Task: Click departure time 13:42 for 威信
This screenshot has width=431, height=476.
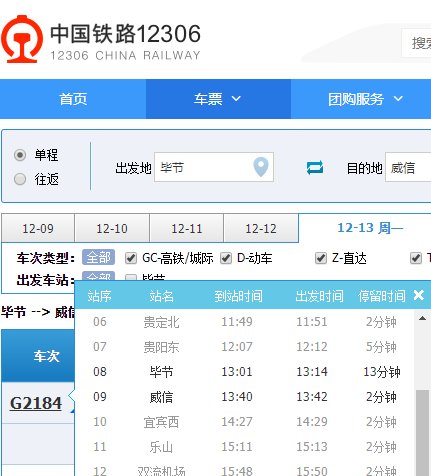Action: [312, 397]
